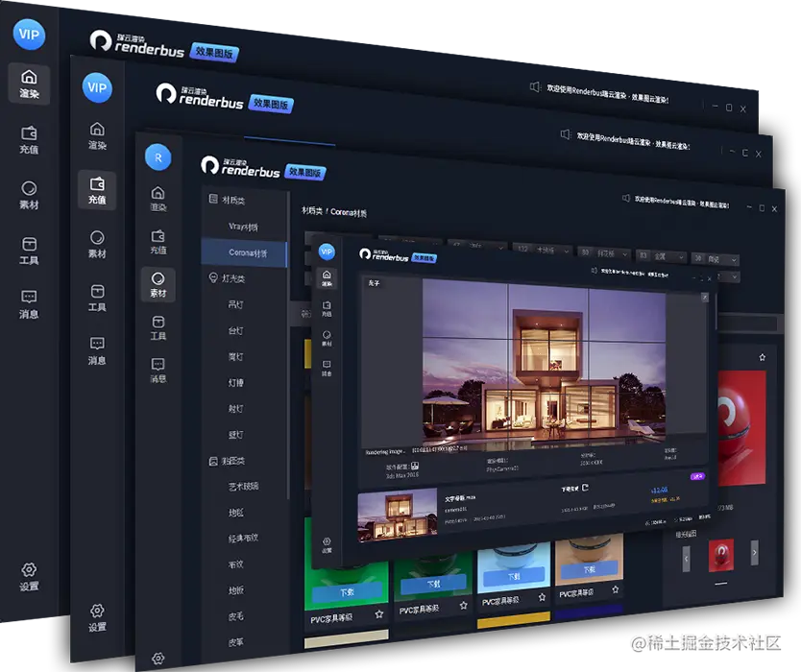Open 素材 icon in the rearmost window sidebar
The image size is (801, 672).
(29, 195)
